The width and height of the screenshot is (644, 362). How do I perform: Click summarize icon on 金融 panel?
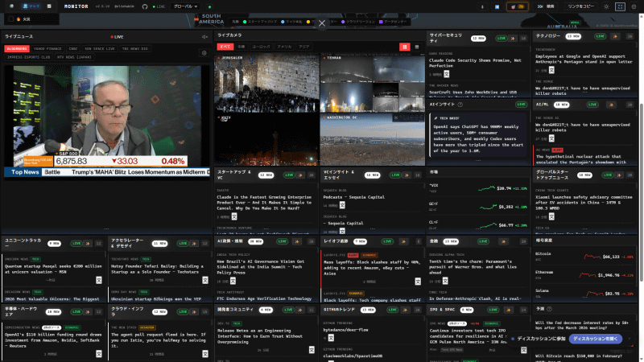(503, 242)
